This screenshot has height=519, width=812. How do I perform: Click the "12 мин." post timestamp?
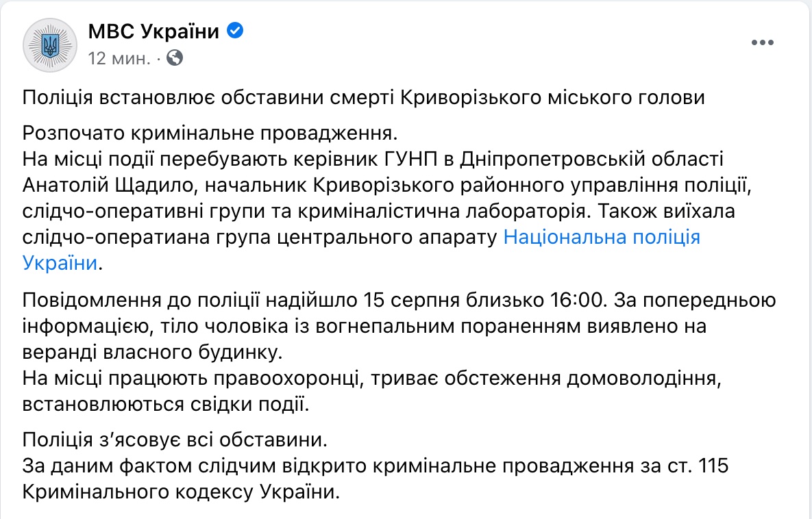[x=119, y=58]
